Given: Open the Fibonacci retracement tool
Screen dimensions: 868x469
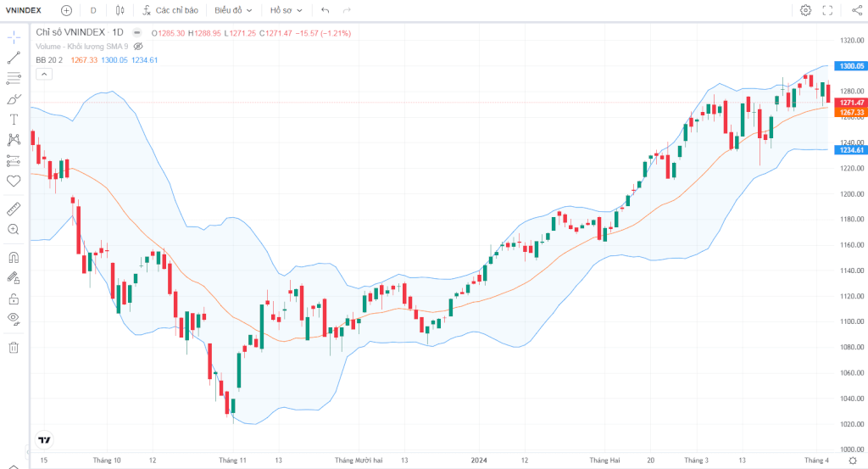Looking at the screenshot, I should [x=14, y=78].
